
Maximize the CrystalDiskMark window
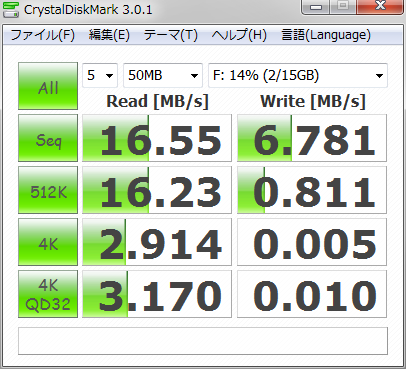pos(343,7)
